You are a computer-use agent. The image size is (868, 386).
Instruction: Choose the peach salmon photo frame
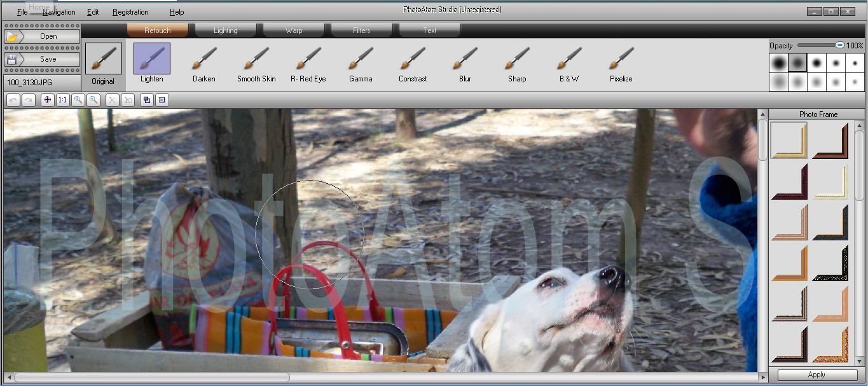click(x=830, y=303)
